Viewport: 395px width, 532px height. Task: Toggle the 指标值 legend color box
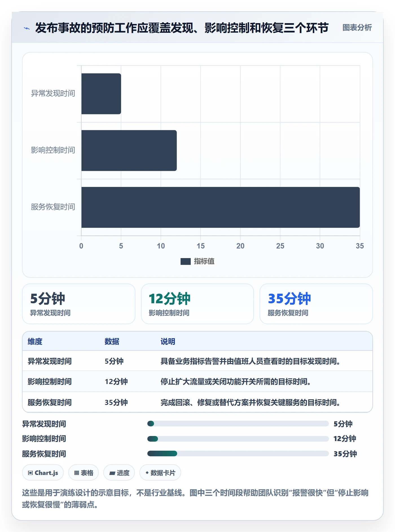186,261
